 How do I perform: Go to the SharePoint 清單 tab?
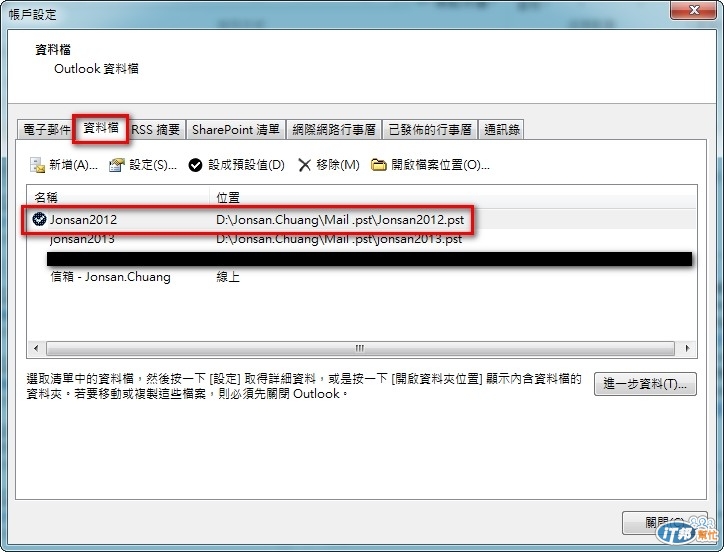tap(236, 129)
